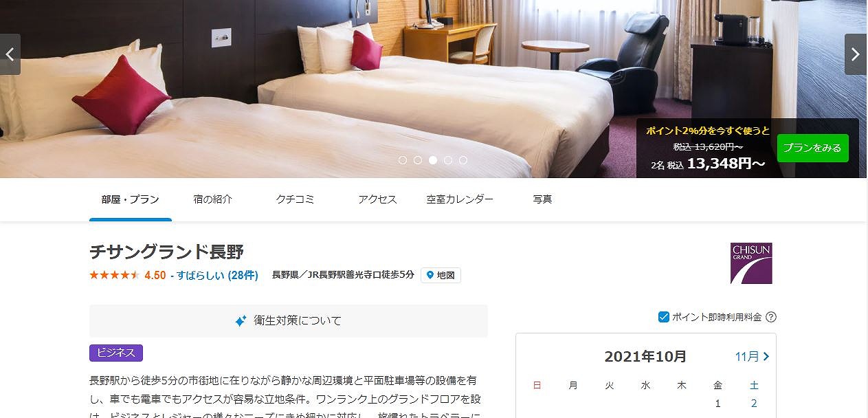Click the sparkle icon in 衛生対策について
This screenshot has height=418, width=868.
coord(241,321)
